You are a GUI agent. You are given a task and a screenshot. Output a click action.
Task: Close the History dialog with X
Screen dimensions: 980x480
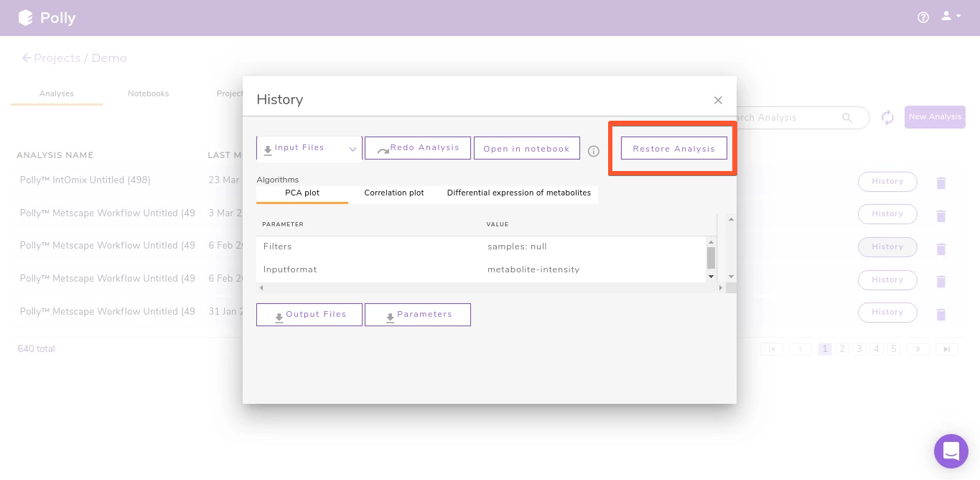(718, 100)
